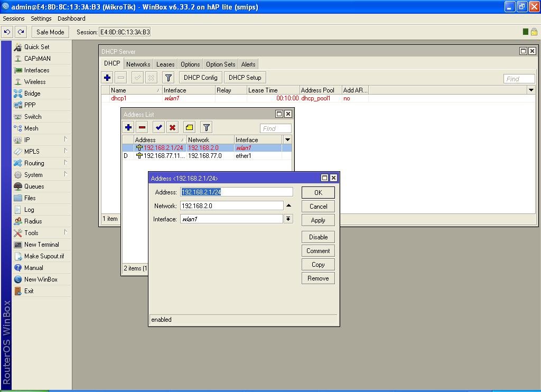Switch to the Leases tab
The height and width of the screenshot is (392, 541).
(165, 64)
